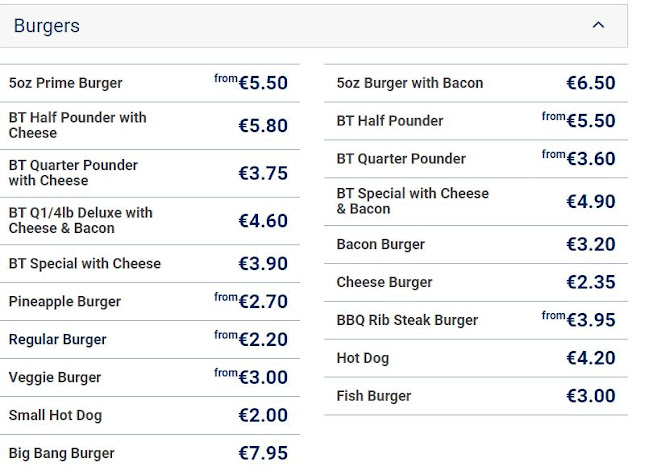The image size is (649, 467).
Task: Collapse the Burgers section chevron
Action: click(x=598, y=26)
